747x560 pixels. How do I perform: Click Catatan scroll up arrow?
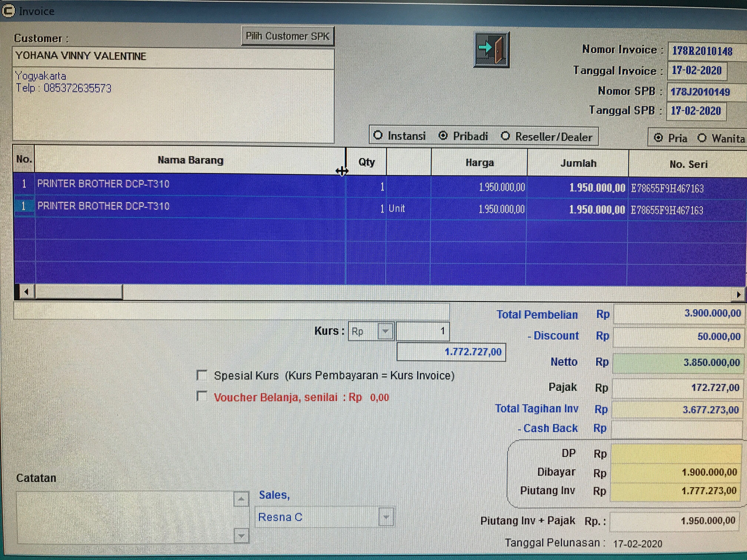pos(241,499)
